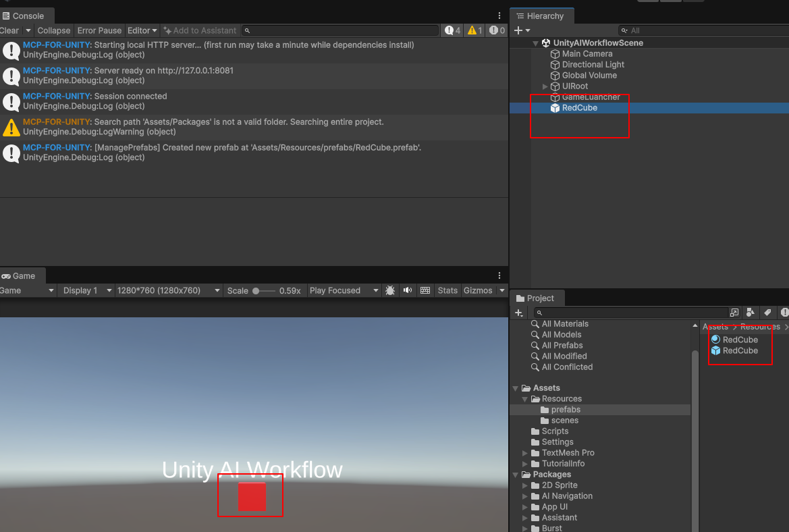This screenshot has width=789, height=532.
Task: Select Directional Light in Hierarchy
Action: pos(593,64)
